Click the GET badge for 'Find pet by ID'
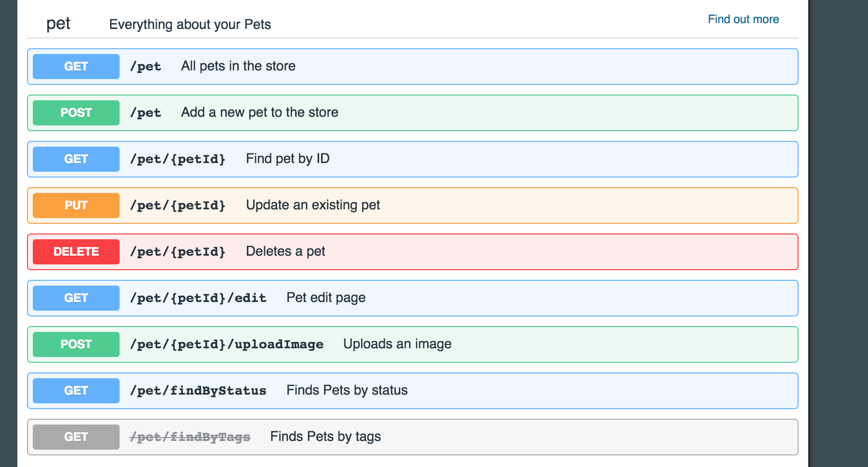The height and width of the screenshot is (467, 868). click(x=76, y=159)
